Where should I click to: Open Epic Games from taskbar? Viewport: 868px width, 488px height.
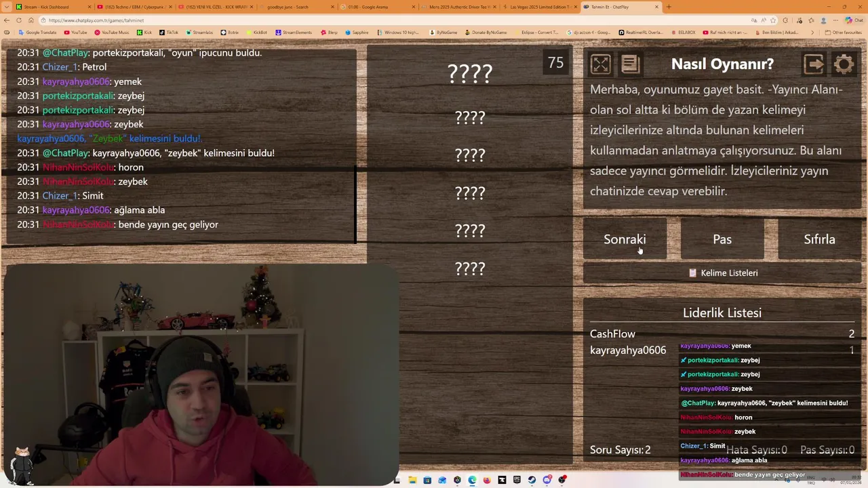pos(517,480)
